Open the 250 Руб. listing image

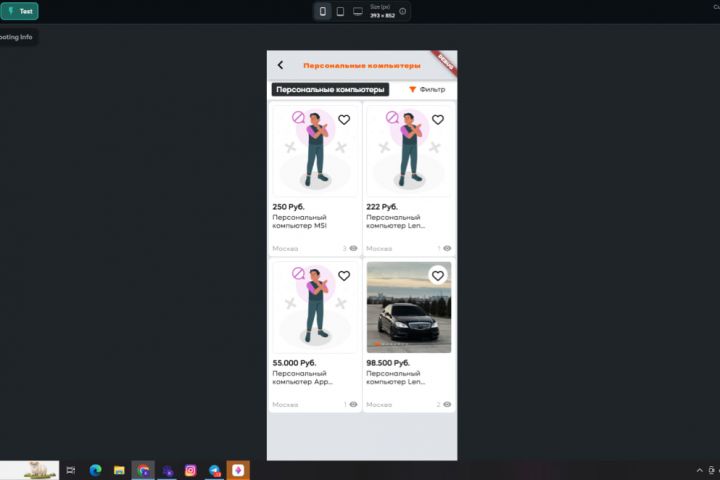coord(315,151)
